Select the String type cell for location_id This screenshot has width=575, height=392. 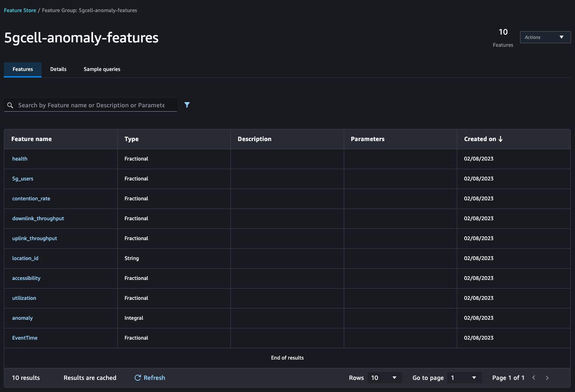174,258
